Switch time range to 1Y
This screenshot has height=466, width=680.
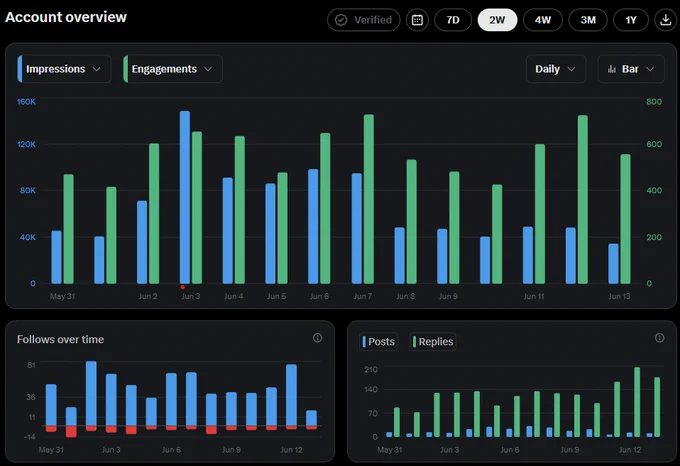[631, 20]
